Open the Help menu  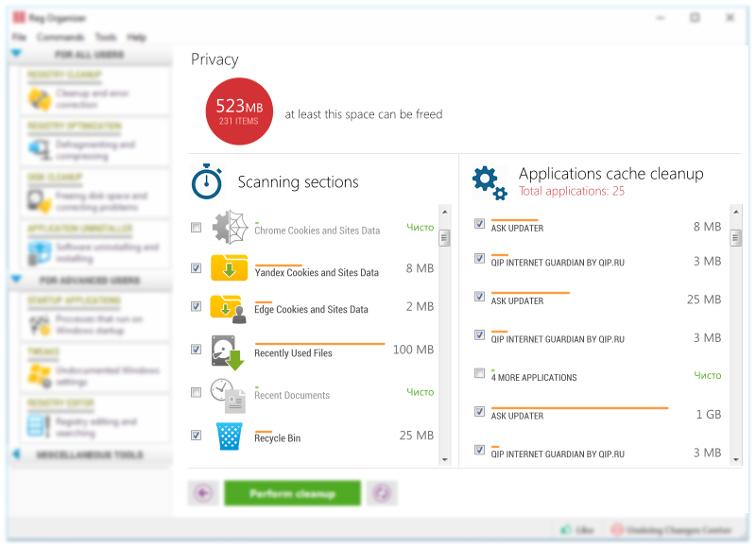136,37
